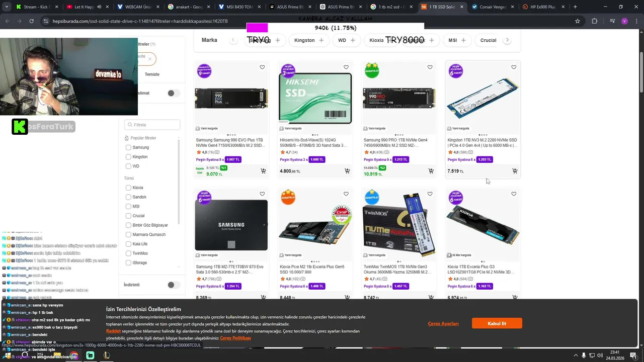Reload the page in the browser

tap(31, 21)
